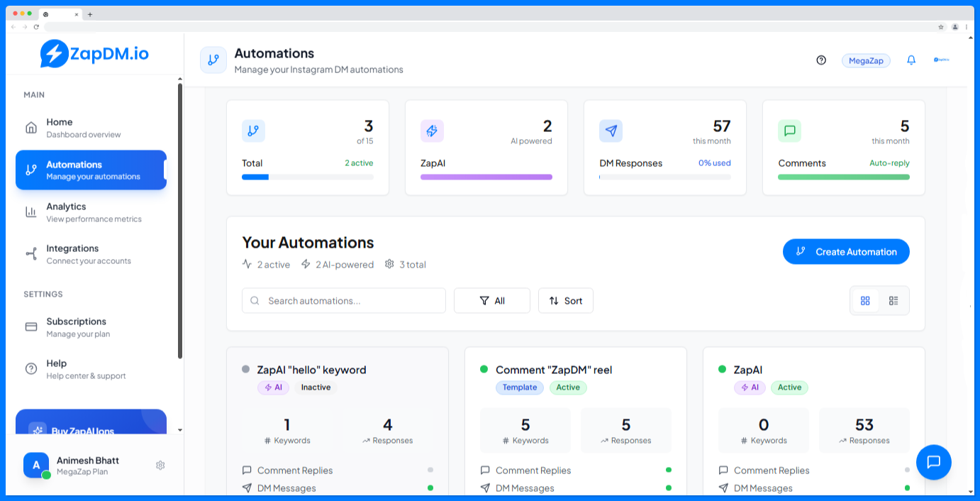980x501 pixels.
Task: Click browser reload button
Action: (36, 27)
